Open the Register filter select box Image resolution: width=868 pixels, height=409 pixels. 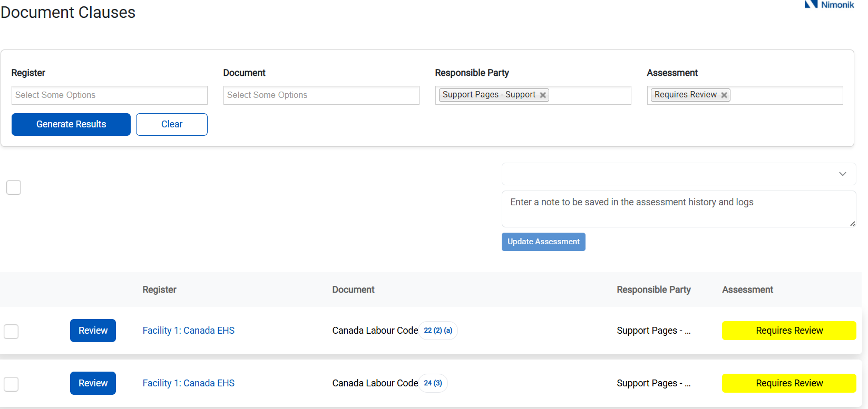(110, 95)
